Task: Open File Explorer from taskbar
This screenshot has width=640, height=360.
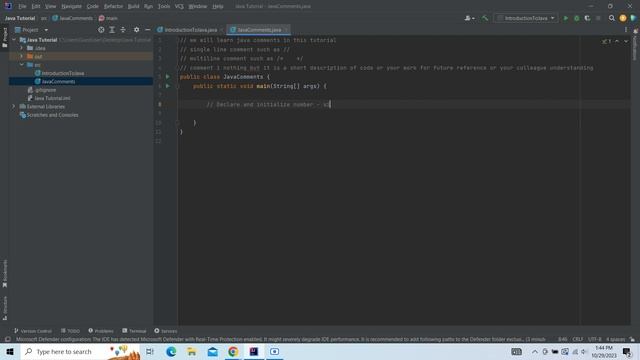Action: 192,351
